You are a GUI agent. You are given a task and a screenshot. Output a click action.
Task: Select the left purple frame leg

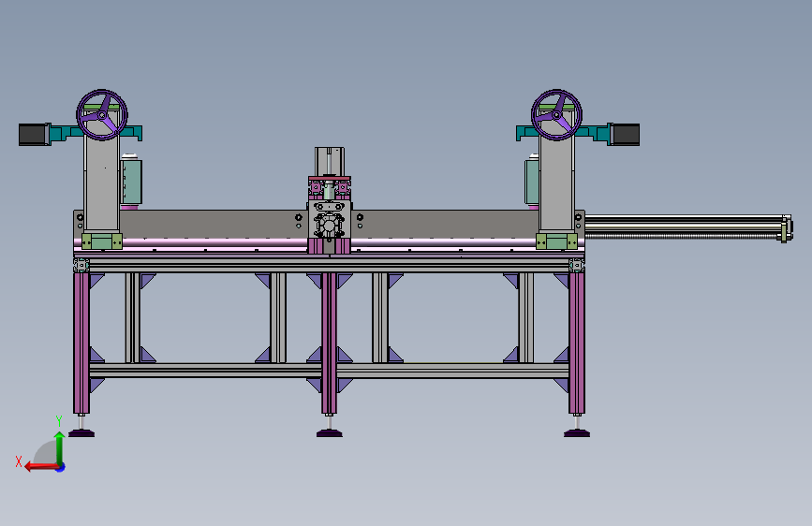point(81,343)
